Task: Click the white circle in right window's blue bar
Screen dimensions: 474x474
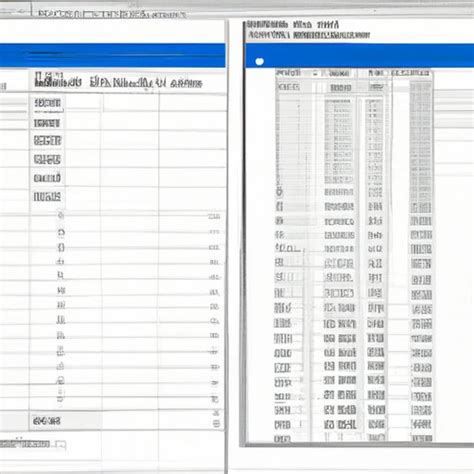Action: tap(259, 61)
